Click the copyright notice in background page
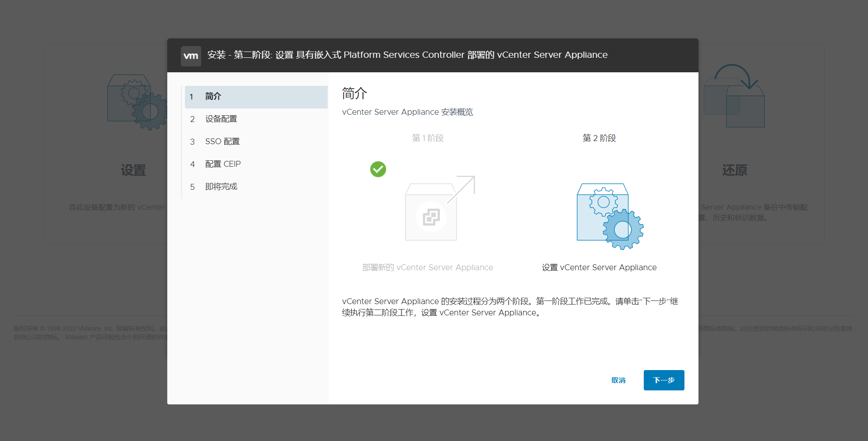This screenshot has width=868, height=441. [90, 333]
